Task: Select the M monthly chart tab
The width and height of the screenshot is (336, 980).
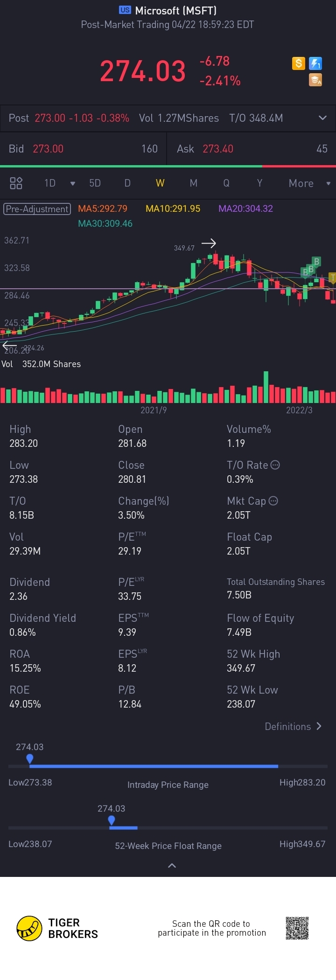Action: [193, 183]
